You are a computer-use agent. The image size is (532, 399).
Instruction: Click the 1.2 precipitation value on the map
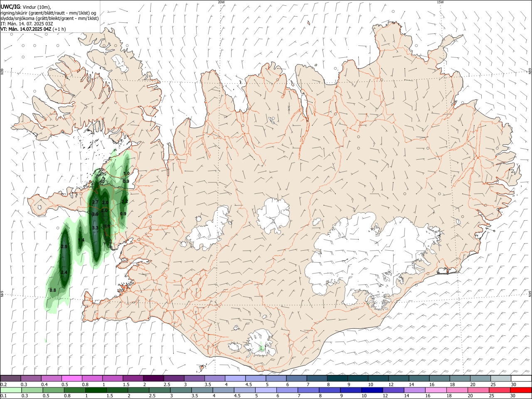click(124, 201)
